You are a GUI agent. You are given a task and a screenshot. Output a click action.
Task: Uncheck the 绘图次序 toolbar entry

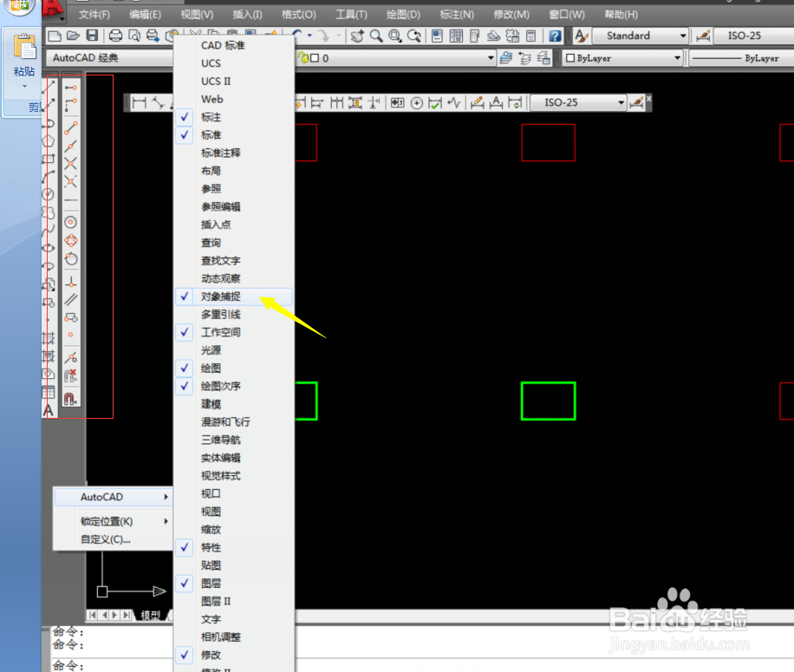233,386
